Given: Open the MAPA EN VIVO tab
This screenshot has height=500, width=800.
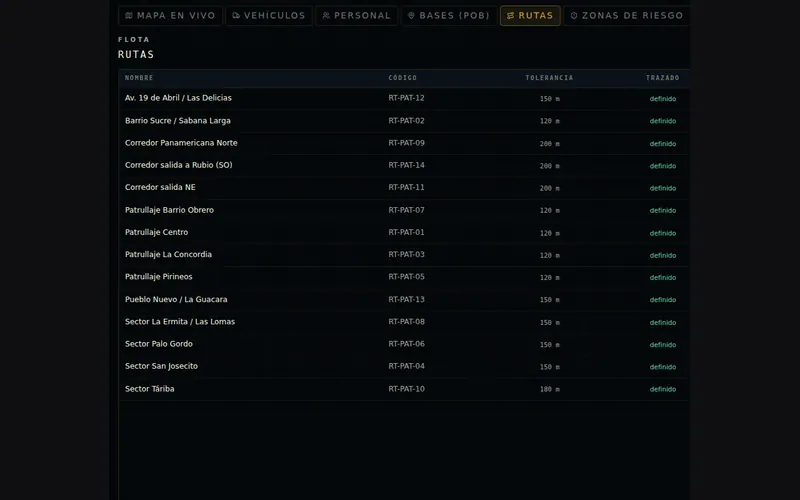Looking at the screenshot, I should 170,16.
